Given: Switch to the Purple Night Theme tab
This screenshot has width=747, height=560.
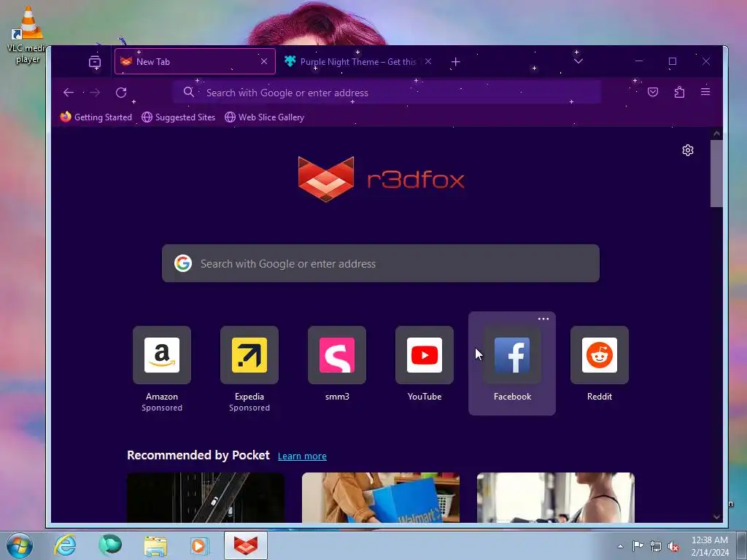Looking at the screenshot, I should 358,61.
